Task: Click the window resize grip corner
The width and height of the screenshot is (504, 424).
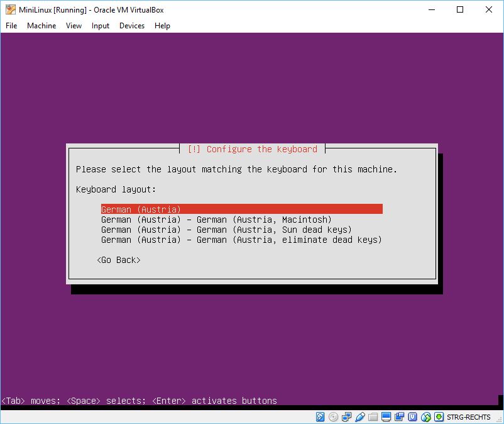Action: (499, 420)
